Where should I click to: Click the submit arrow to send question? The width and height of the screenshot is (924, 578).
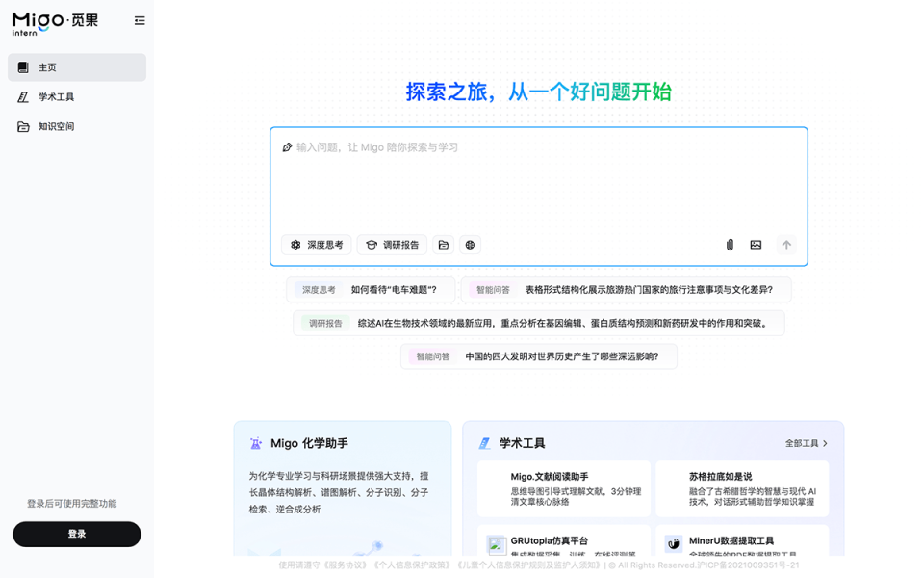click(786, 245)
